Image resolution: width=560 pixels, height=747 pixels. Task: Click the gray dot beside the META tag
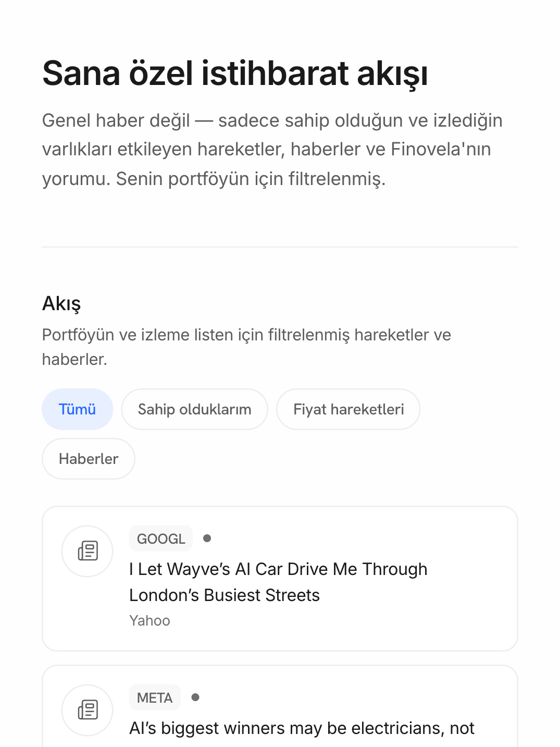coord(195,697)
